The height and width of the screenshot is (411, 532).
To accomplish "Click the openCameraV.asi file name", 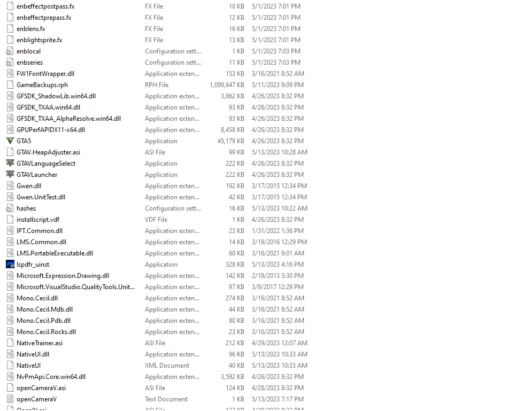I will (x=41, y=388).
